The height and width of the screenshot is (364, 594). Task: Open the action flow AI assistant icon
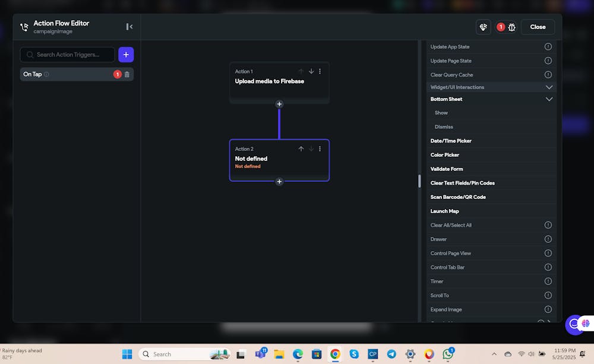(x=483, y=27)
